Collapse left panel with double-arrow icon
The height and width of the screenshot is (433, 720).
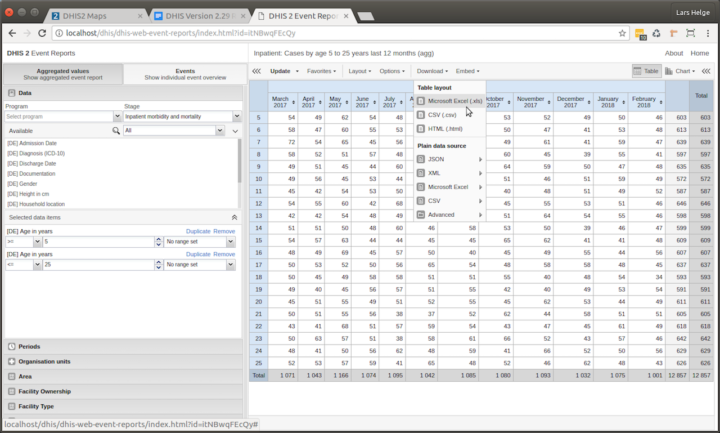click(x=256, y=71)
